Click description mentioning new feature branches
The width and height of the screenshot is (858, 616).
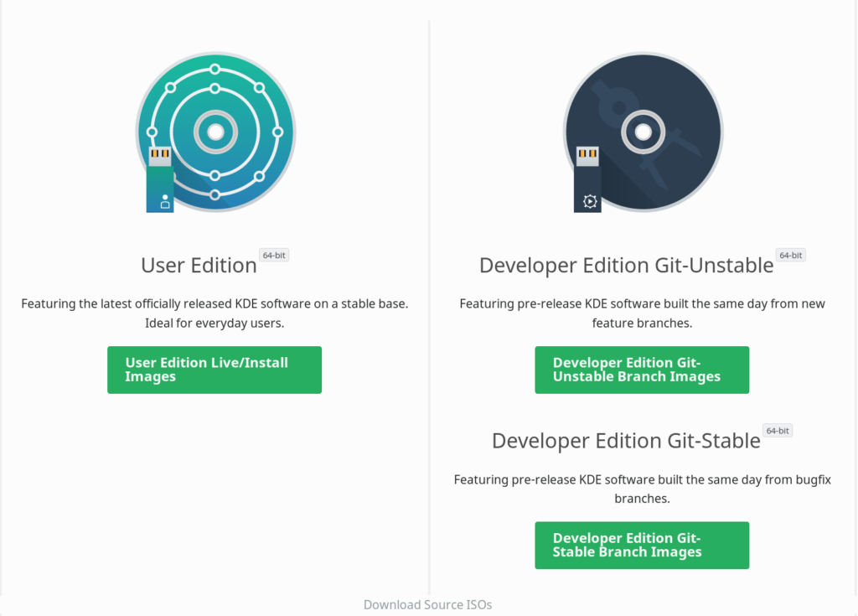tap(642, 313)
